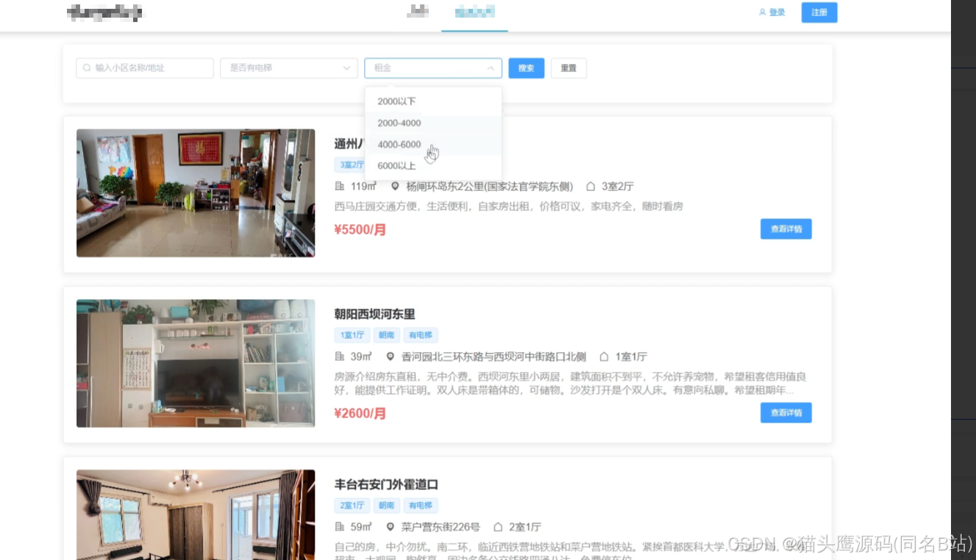Click location pin icon before 杨闸环岛东2公里
This screenshot has height=560, width=976.
click(x=395, y=186)
